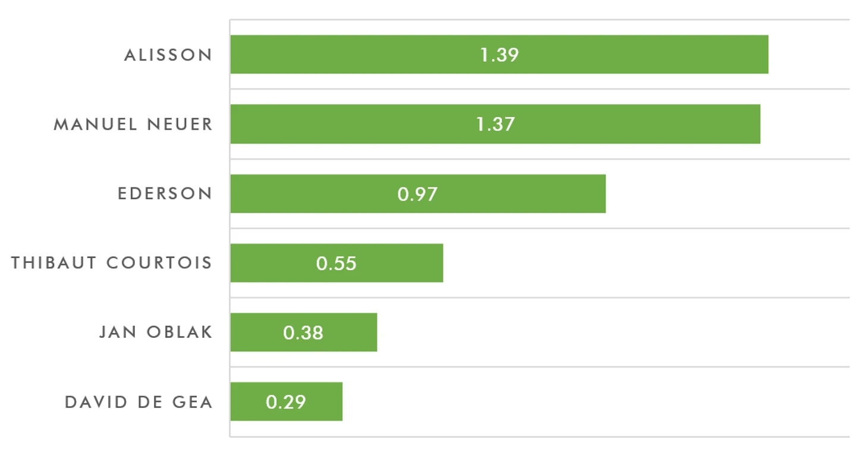The height and width of the screenshot is (452, 868).
Task: Select the MANUEL NEUER axis label
Action: click(133, 124)
